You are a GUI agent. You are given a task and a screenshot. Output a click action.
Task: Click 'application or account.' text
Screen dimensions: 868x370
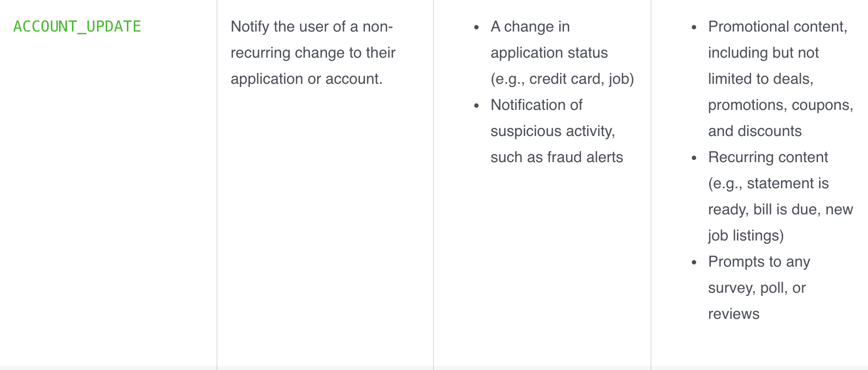(307, 79)
